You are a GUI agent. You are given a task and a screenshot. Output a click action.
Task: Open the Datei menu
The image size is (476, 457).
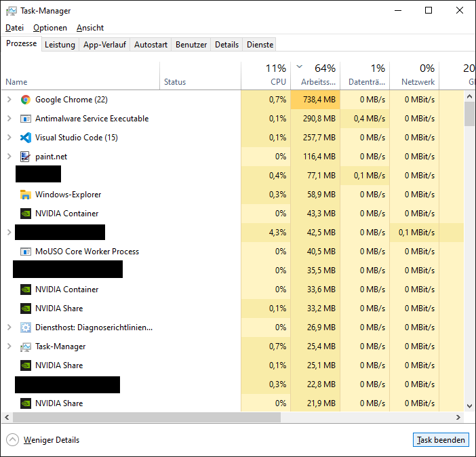(14, 28)
